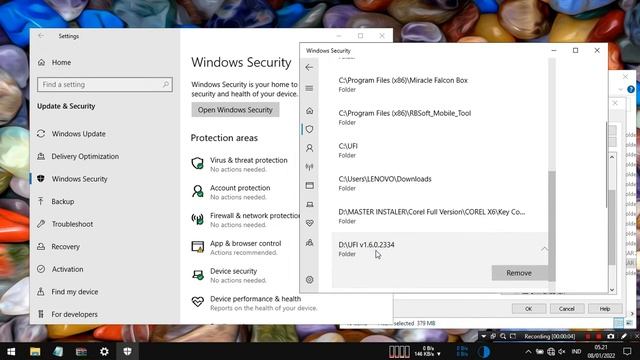Open Firewall & network protection link in Settings

pos(255,216)
